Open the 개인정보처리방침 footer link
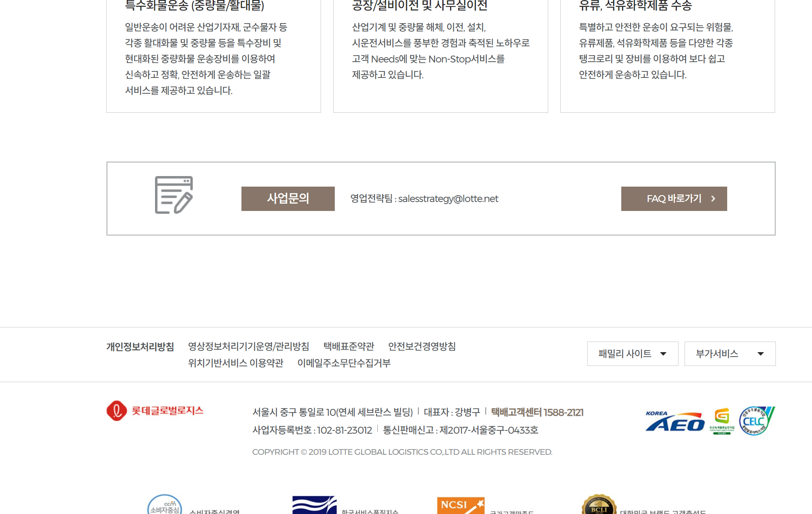Viewport: 812px width, 514px height. tap(140, 347)
